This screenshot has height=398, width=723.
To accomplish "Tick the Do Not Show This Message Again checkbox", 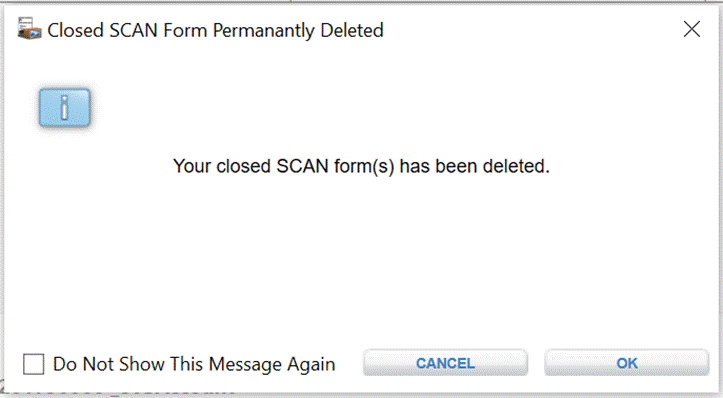I will click(x=34, y=364).
